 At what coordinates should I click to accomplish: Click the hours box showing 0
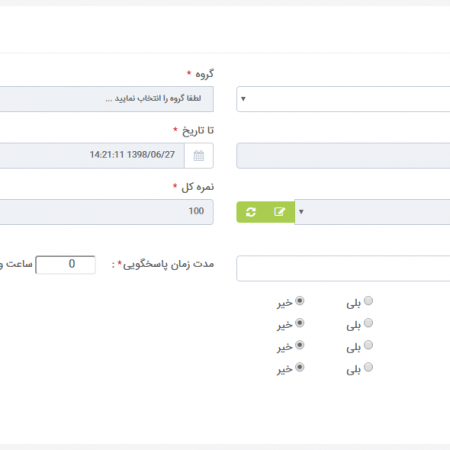(65, 265)
